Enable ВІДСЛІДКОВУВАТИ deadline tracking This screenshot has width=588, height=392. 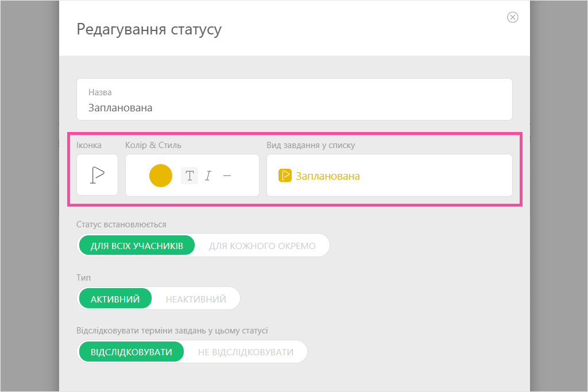[131, 352]
